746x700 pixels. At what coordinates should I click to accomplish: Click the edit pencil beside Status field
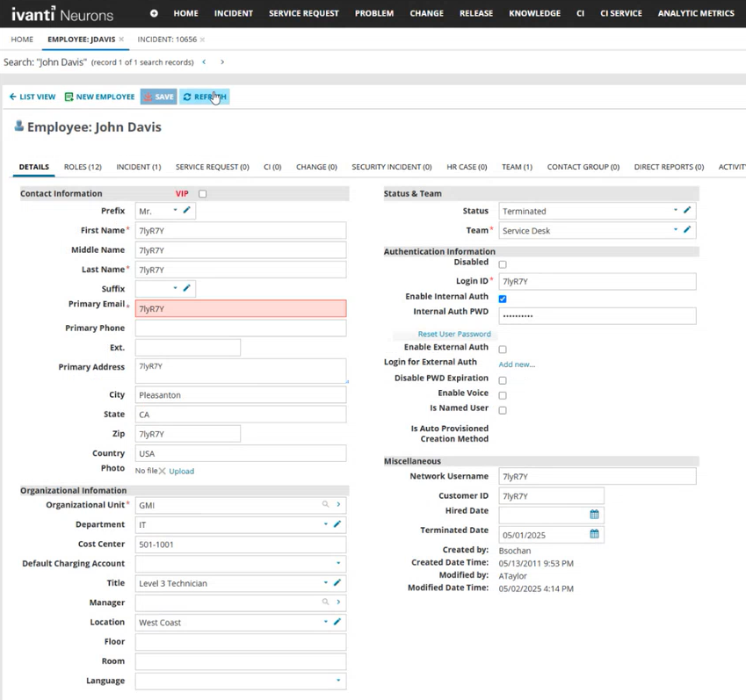click(x=687, y=211)
